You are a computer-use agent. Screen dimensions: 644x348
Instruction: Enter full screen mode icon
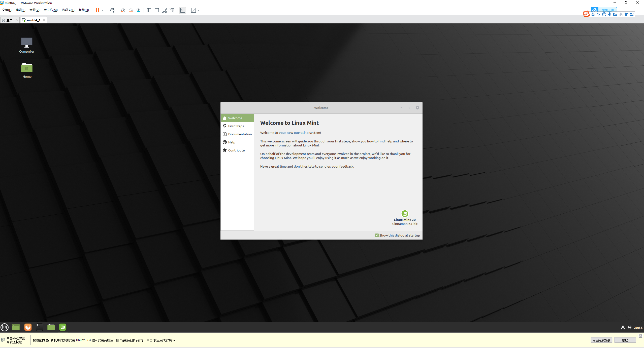point(164,10)
